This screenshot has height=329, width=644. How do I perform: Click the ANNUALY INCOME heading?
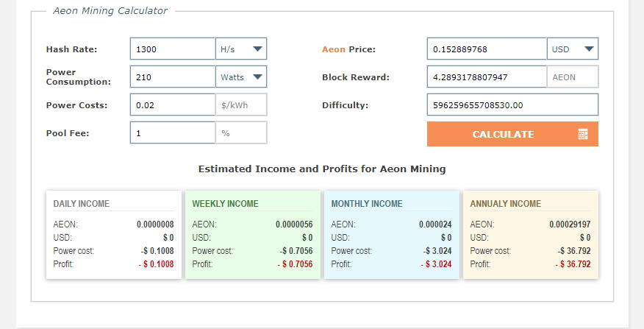pyautogui.click(x=506, y=204)
